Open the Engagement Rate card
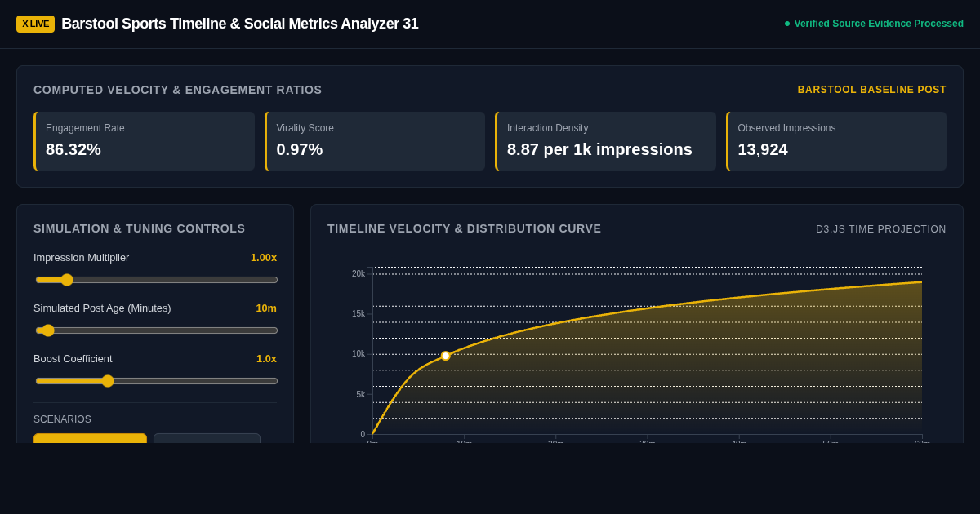Image resolution: width=980 pixels, height=514 pixels. pos(144,141)
